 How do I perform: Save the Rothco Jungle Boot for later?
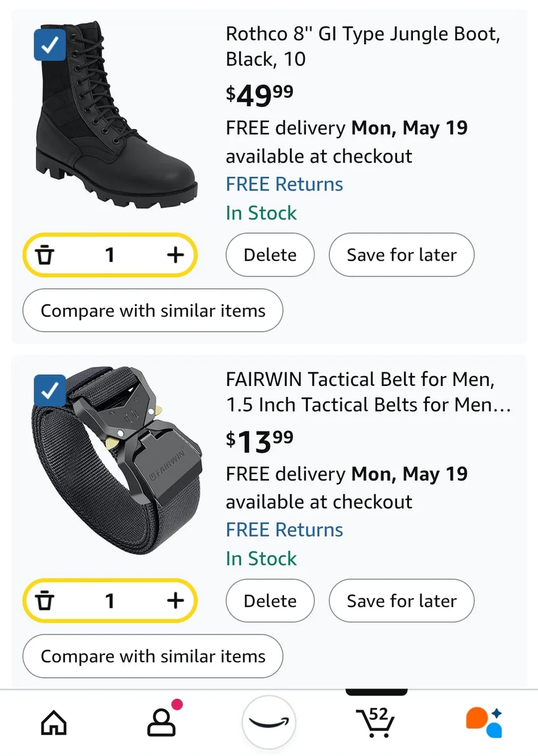401,255
